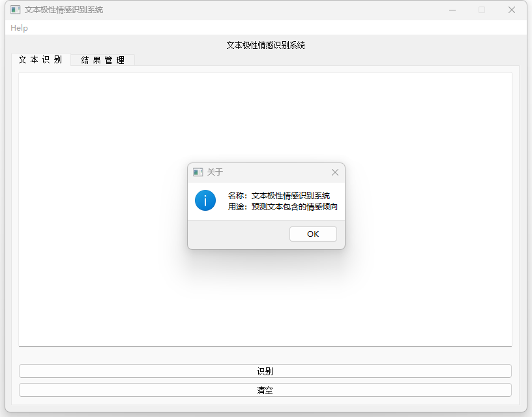532x417 pixels.
Task: Click OK in the 关于 dialog
Action: point(313,234)
